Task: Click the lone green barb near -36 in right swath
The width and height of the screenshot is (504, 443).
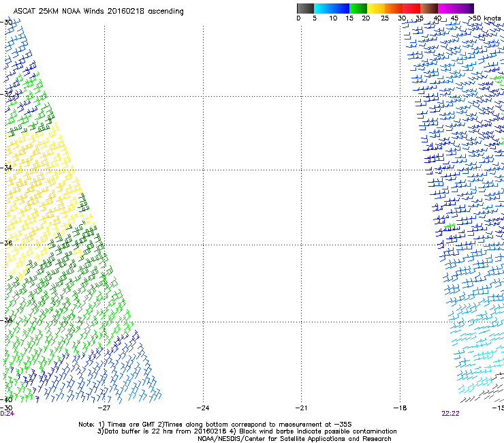Action: coord(449,226)
